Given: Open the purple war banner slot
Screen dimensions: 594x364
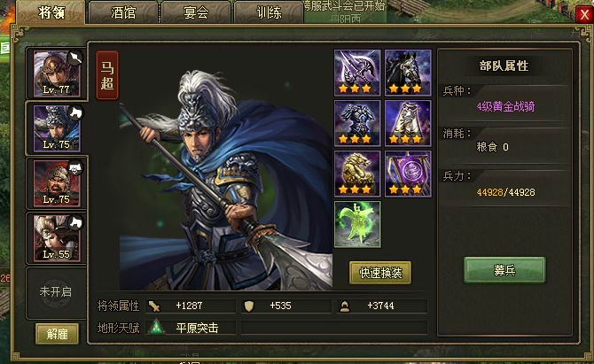Looking at the screenshot, I should click(408, 174).
